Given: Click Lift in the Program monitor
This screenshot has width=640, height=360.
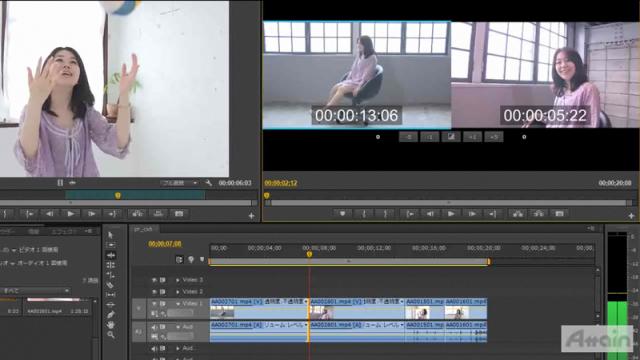Looking at the screenshot, I should click(x=518, y=213).
